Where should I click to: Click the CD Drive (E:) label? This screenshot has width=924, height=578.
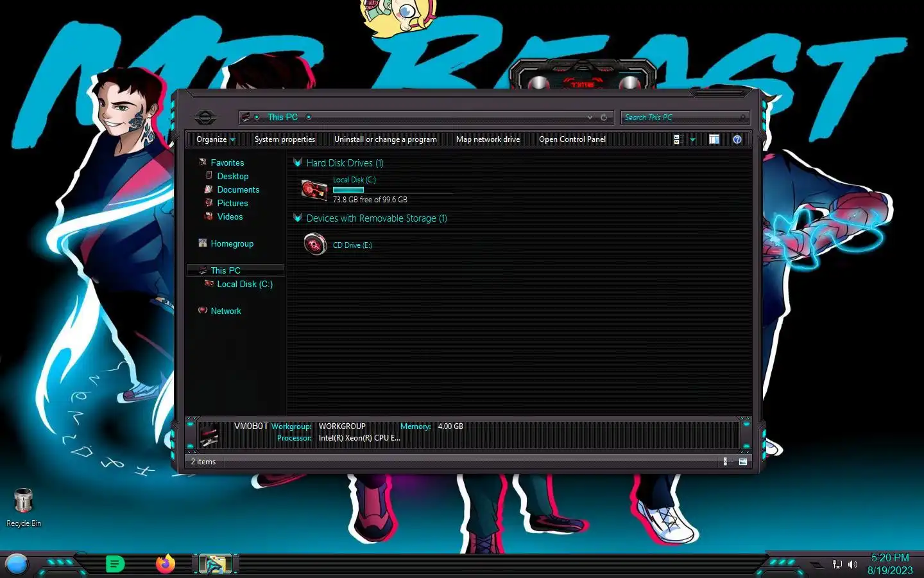click(352, 245)
